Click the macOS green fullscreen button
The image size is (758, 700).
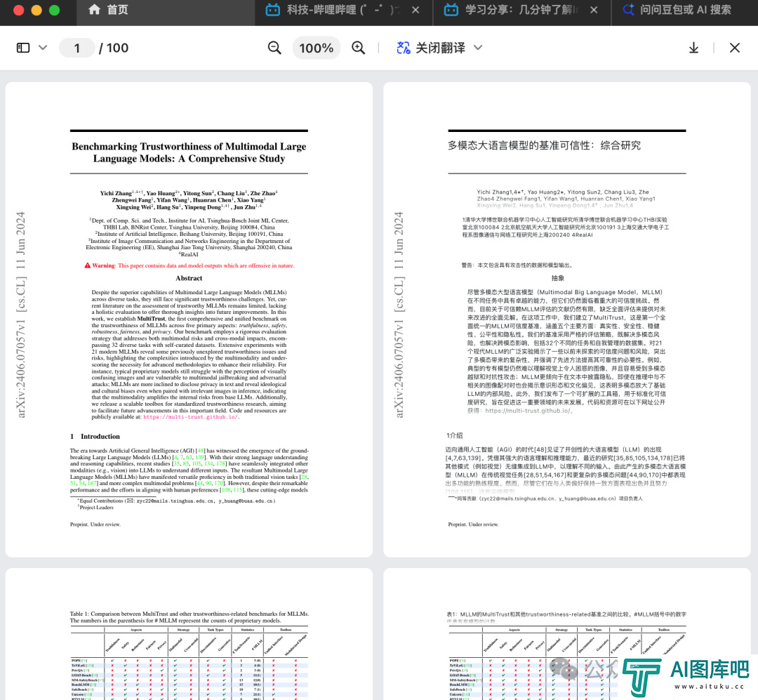click(x=55, y=10)
